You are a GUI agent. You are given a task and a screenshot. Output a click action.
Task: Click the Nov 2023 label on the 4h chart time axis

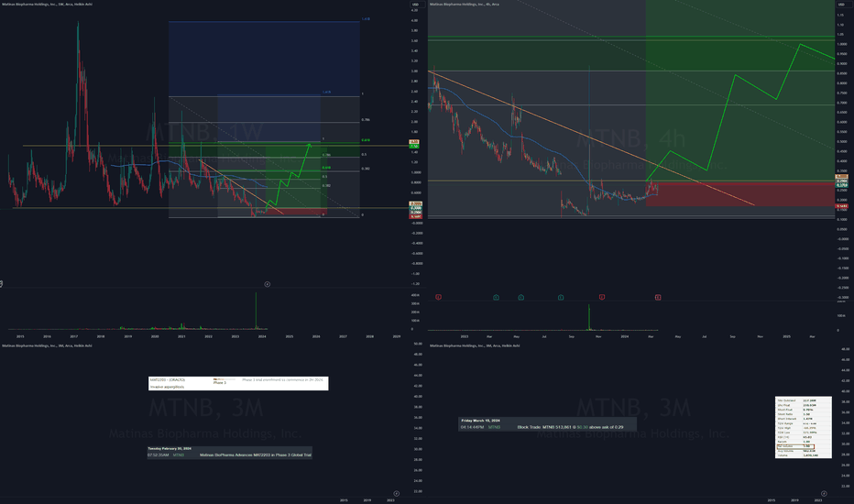pos(598,336)
